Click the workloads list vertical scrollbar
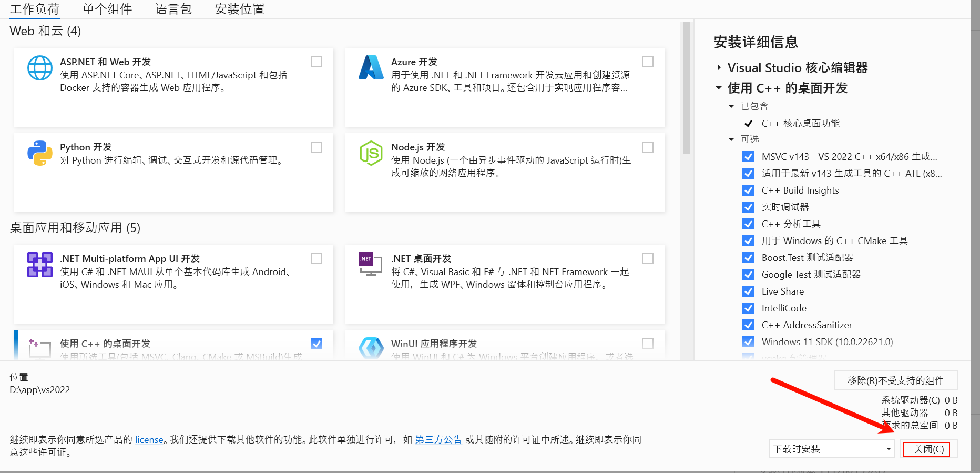 [686, 87]
